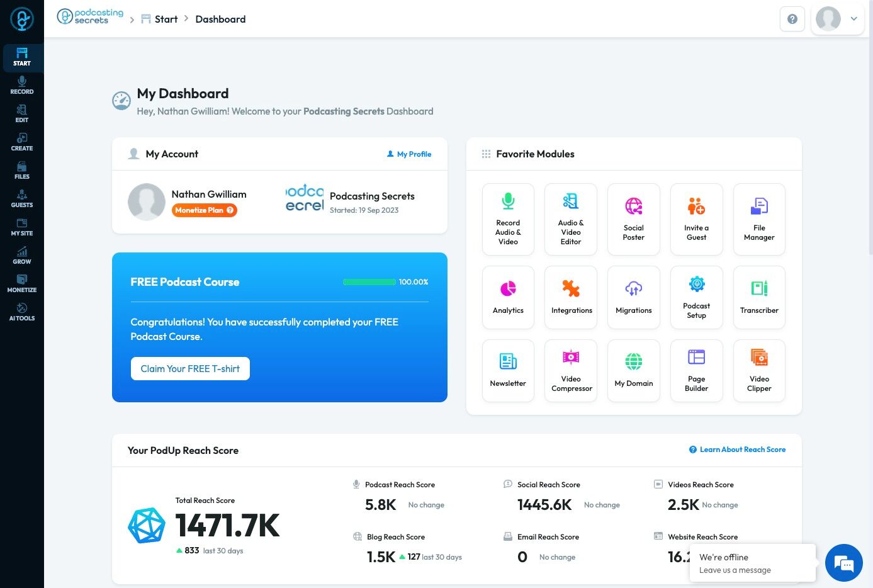Click Nathan Gwilliam's account avatar
Image resolution: width=873 pixels, height=588 pixels.
(x=147, y=202)
